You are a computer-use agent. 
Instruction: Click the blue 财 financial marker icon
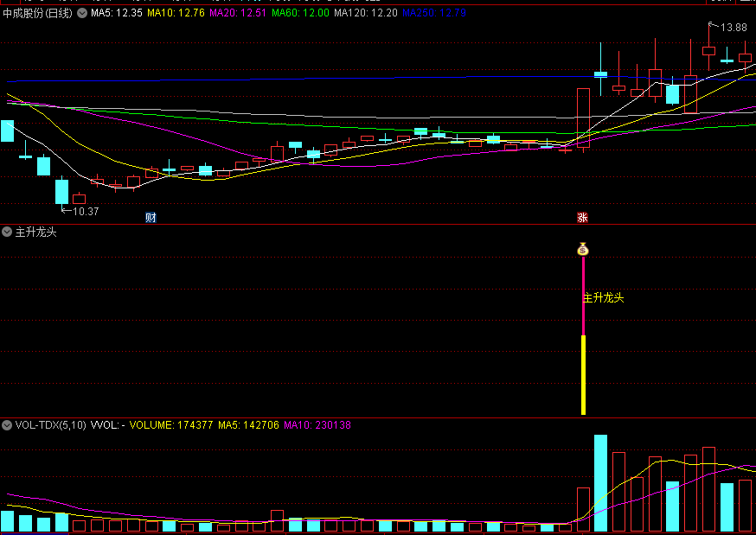[151, 217]
